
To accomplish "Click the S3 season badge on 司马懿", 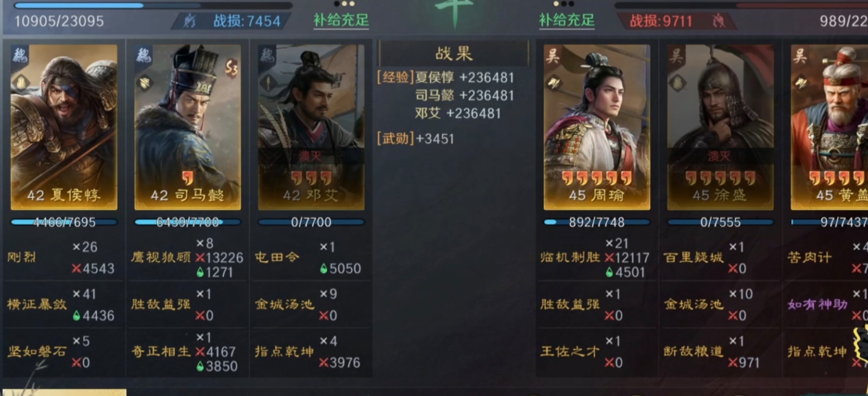I will point(232,67).
